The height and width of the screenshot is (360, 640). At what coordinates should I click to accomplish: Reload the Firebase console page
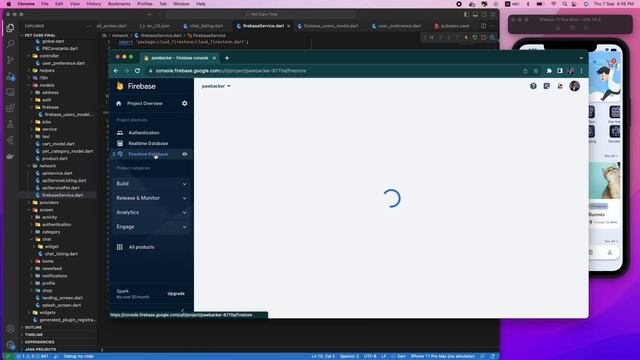coord(138,71)
